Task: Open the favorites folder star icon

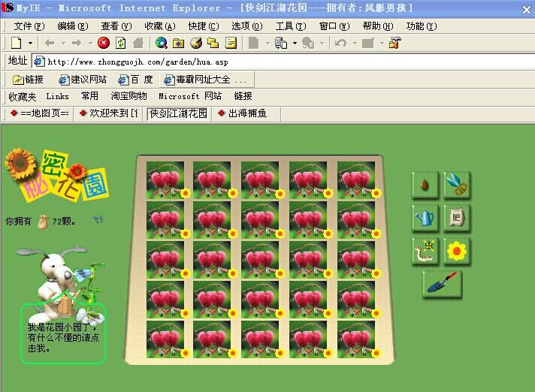Action: pos(178,43)
